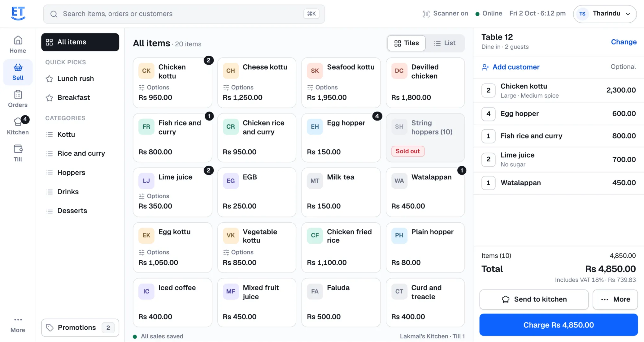Select the Lunch rush quick pick
The height and width of the screenshot is (342, 644).
tap(80, 79)
